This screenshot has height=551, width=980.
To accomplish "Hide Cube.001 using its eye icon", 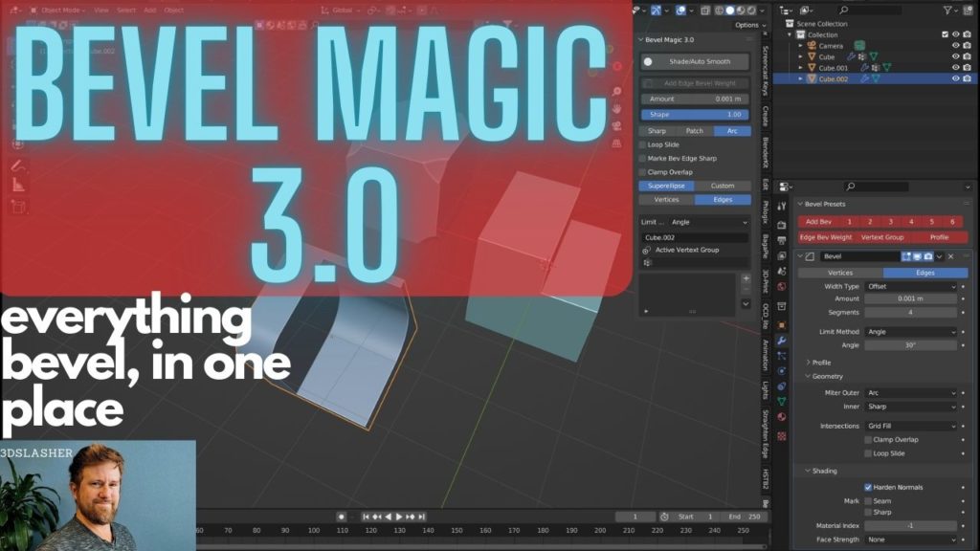I will 955,68.
